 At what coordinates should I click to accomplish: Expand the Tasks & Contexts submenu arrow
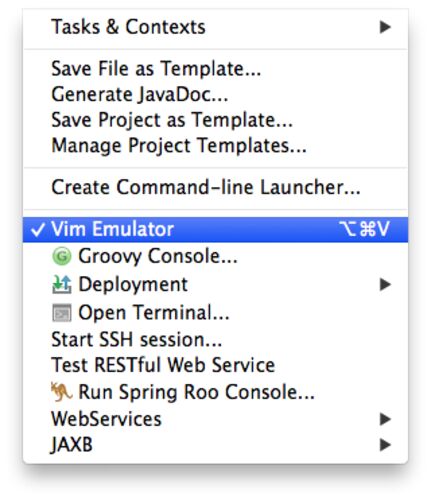click(385, 27)
